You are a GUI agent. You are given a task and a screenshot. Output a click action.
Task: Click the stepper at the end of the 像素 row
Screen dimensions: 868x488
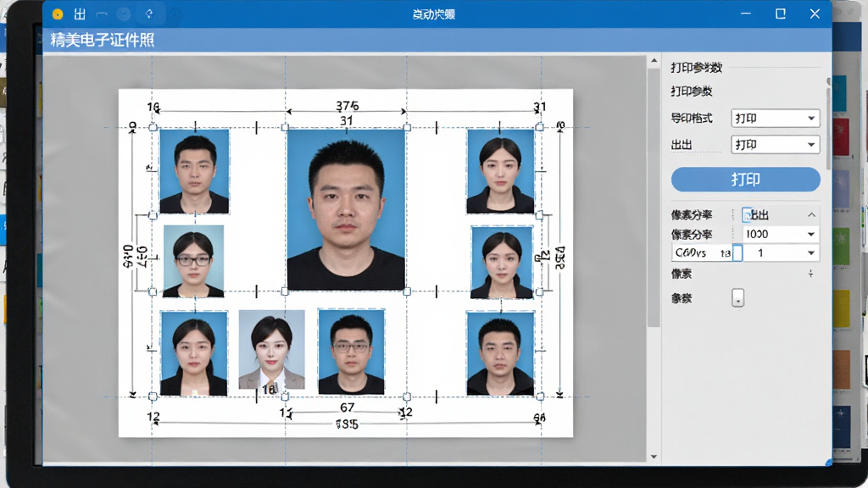(810, 274)
